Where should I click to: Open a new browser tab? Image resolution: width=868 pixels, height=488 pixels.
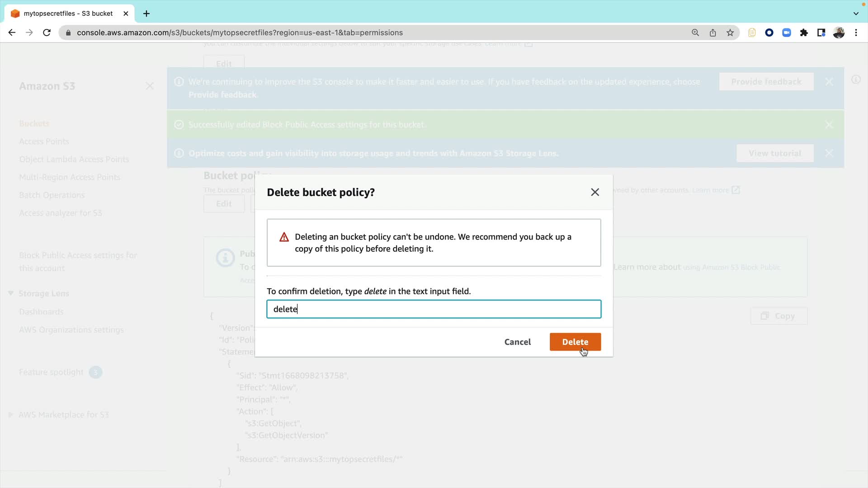pos(146,14)
